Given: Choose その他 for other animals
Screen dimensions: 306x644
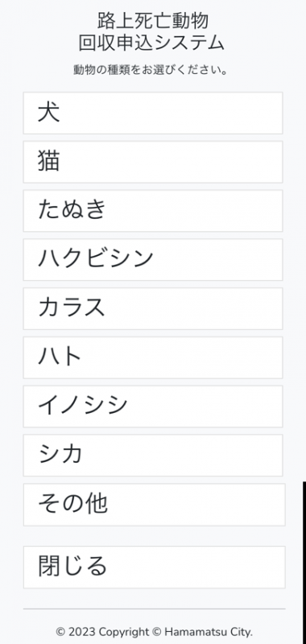Looking at the screenshot, I should tap(154, 505).
